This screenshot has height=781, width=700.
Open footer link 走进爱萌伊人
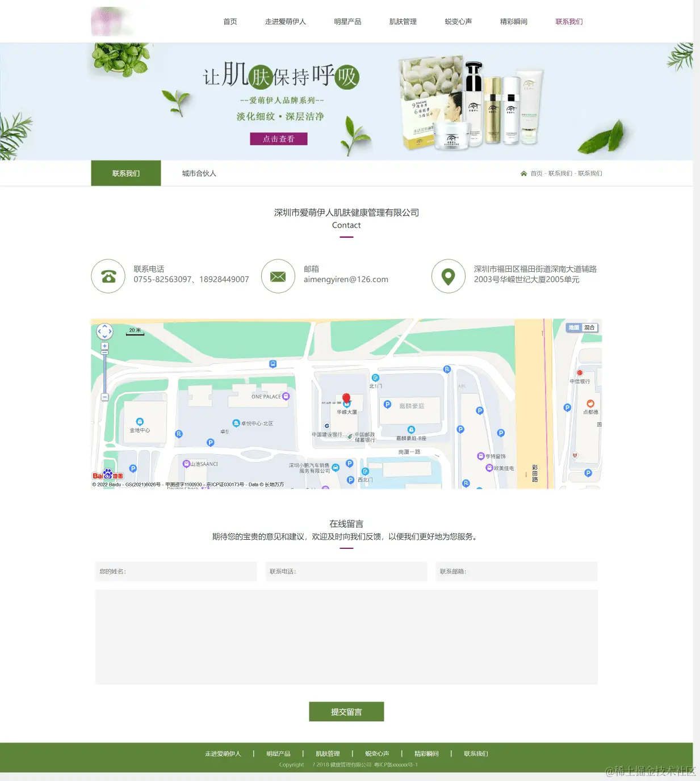[223, 754]
